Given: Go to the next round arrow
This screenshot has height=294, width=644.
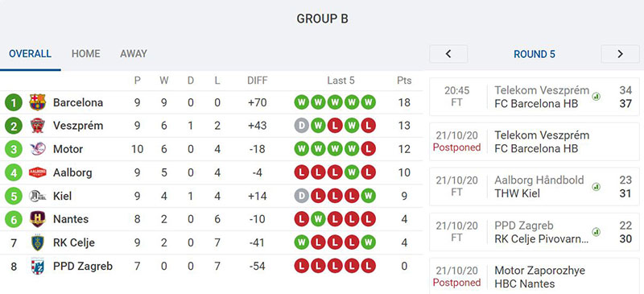Looking at the screenshot, I should [620, 54].
